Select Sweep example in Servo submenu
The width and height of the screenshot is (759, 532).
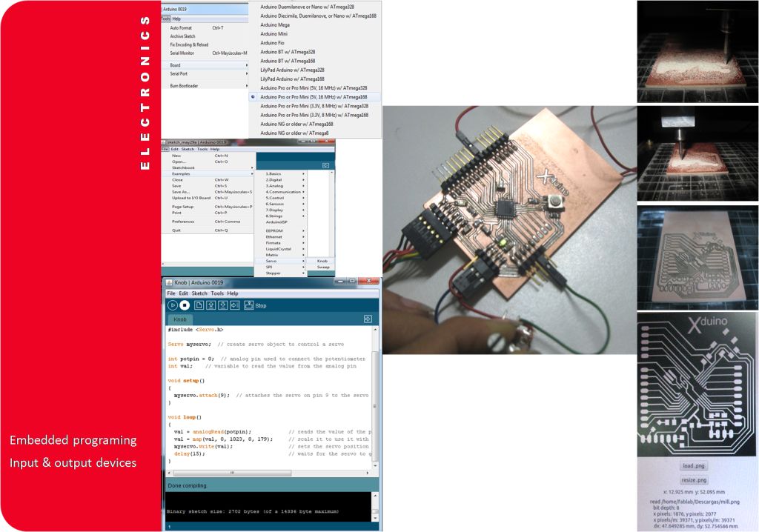pyautogui.click(x=322, y=267)
